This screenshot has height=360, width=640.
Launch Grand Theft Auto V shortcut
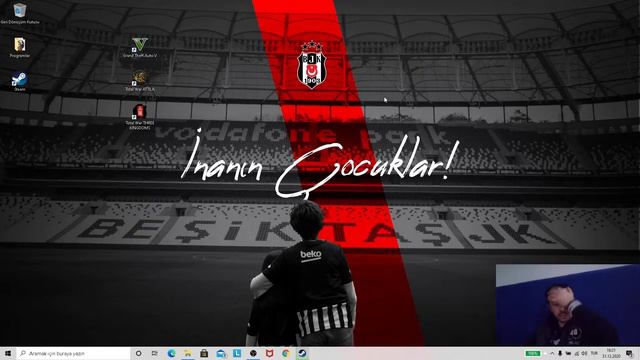pos(140,47)
